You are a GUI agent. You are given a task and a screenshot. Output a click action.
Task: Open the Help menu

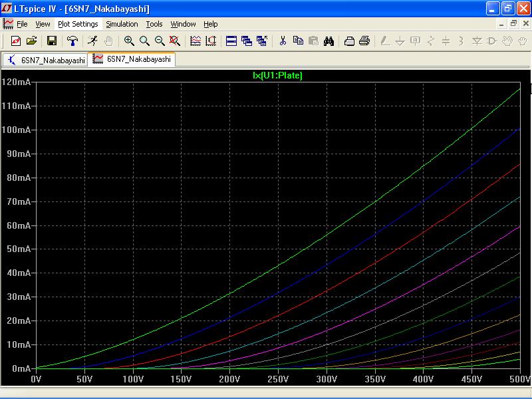point(211,24)
